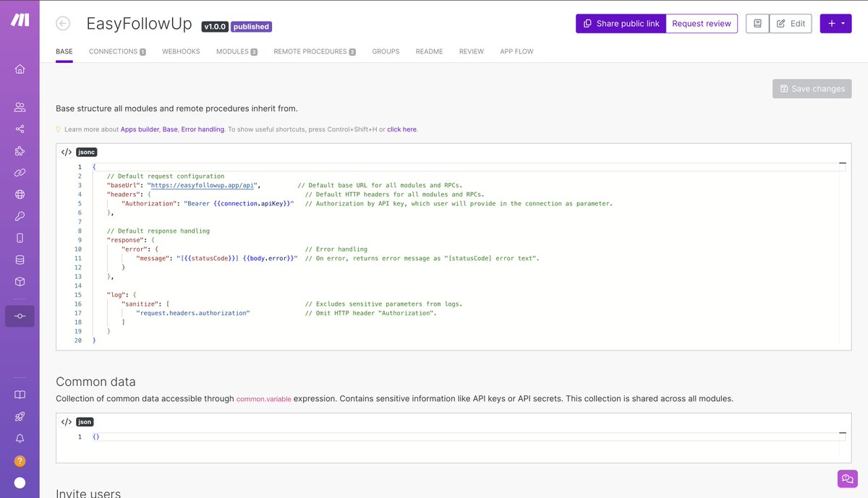Open the purple plus dropdown button

click(x=835, y=23)
